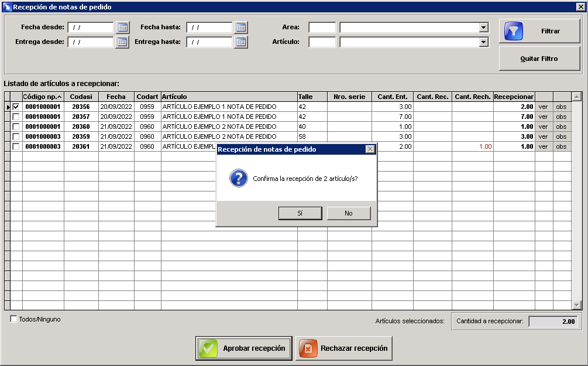Click the Filtrar funnel button
Viewport: 588px width, 366px height.
click(539, 31)
